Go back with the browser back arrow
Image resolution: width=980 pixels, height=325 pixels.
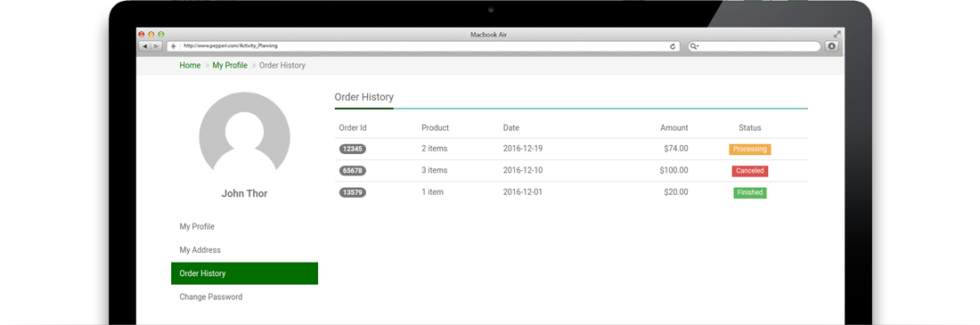144,46
